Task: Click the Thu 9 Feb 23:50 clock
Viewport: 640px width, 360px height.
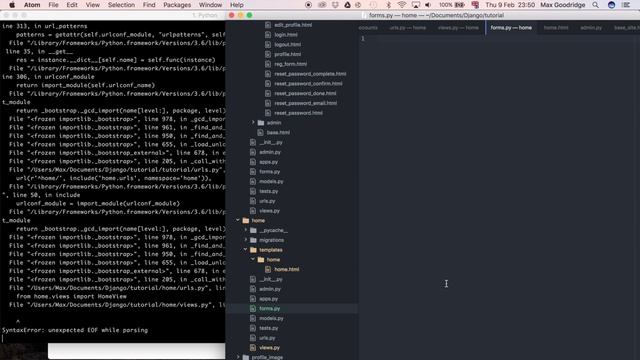Action: (510, 5)
